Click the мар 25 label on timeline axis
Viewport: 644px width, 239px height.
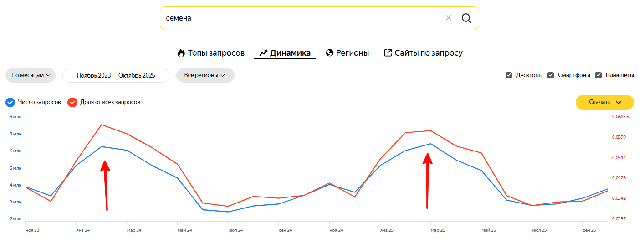[x=438, y=230]
